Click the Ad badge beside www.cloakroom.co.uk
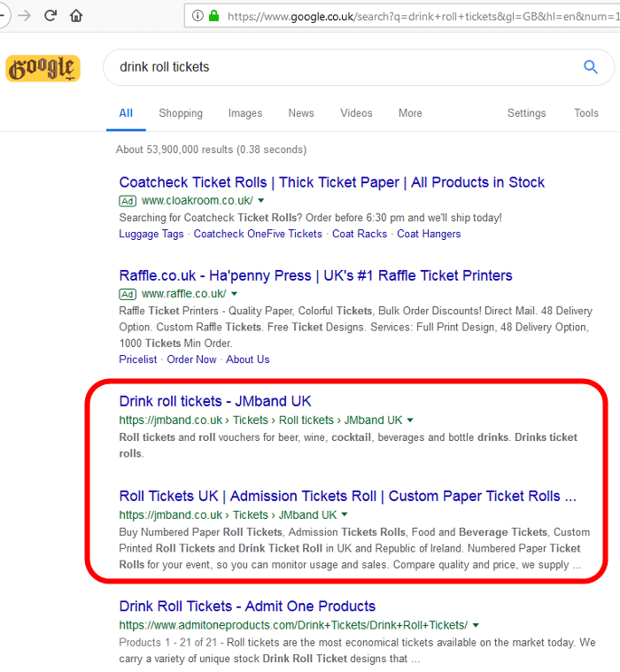Image resolution: width=620 pixels, height=672 pixels. 128,201
